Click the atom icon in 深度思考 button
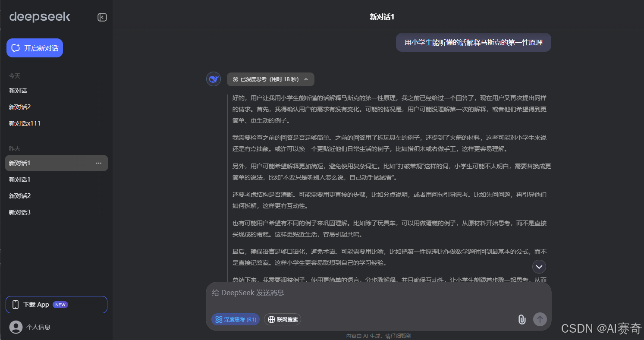Screen dimensions: 644x340 coord(219,320)
